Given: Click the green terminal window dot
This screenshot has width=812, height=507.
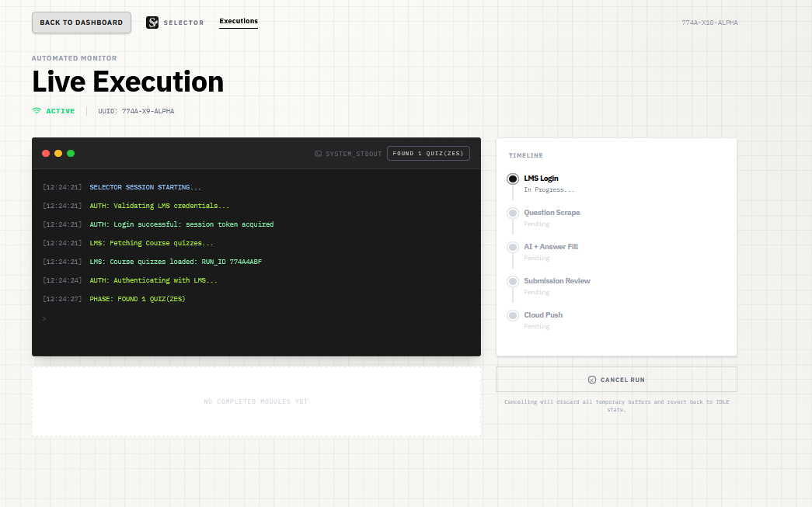Looking at the screenshot, I should click(71, 153).
